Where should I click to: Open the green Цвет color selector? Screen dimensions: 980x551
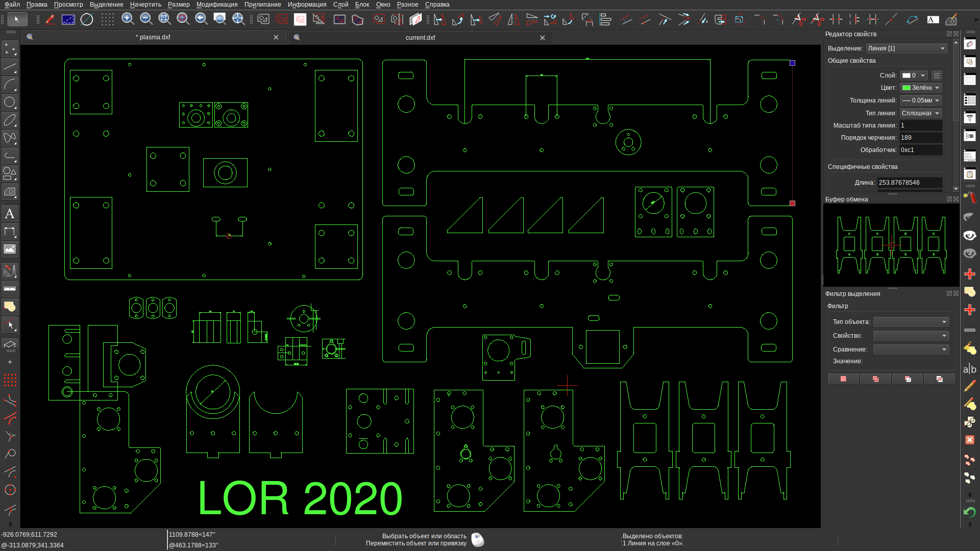920,88
